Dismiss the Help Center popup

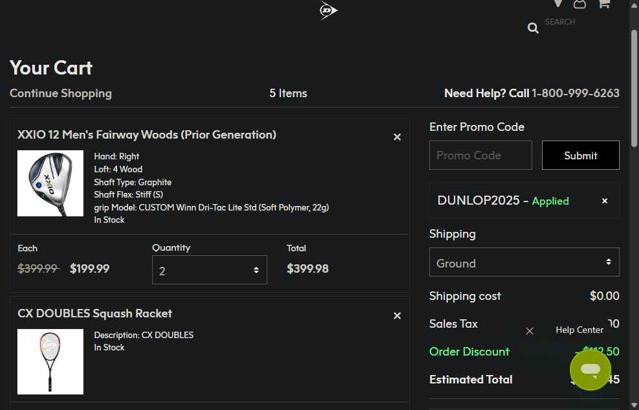tap(529, 331)
